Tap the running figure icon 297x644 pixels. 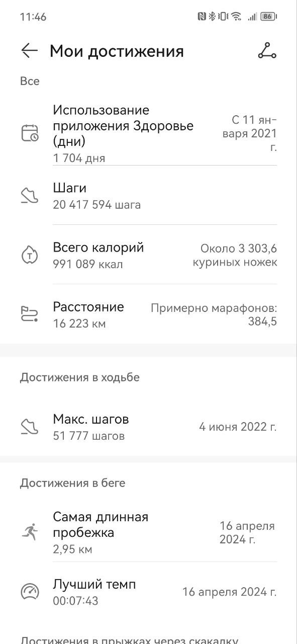coord(30,532)
